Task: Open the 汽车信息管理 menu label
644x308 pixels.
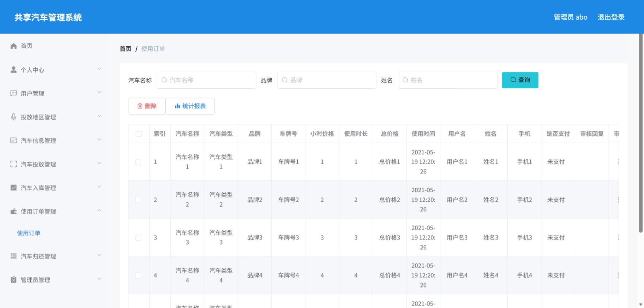Action: click(x=38, y=141)
